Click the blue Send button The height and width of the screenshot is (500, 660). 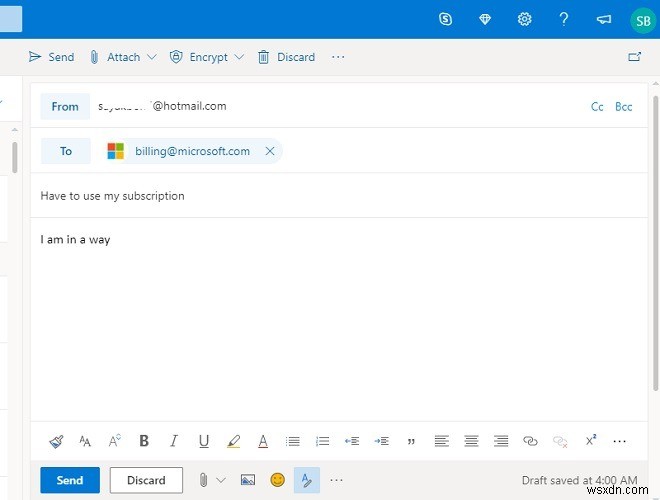pos(70,480)
